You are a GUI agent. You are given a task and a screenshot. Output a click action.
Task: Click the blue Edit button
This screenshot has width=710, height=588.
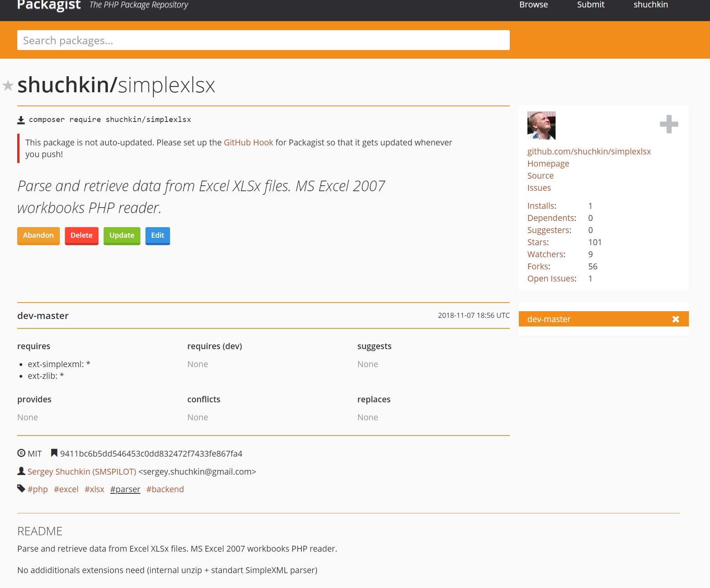click(x=158, y=236)
